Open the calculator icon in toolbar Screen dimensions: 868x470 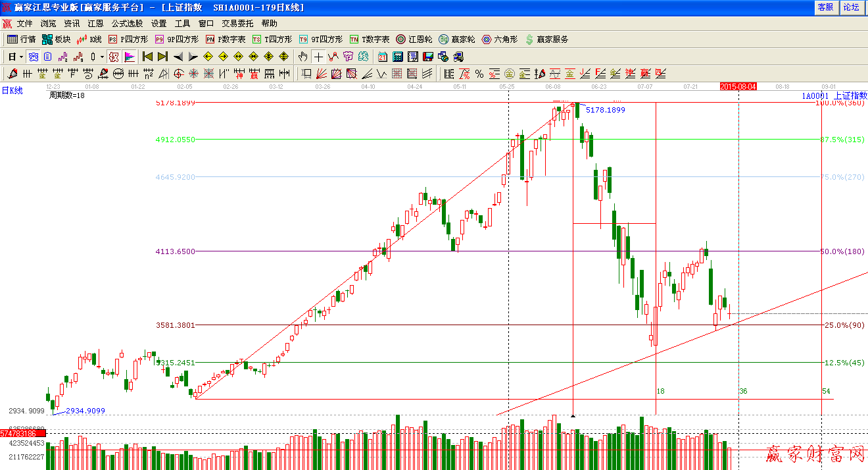[x=398, y=57]
